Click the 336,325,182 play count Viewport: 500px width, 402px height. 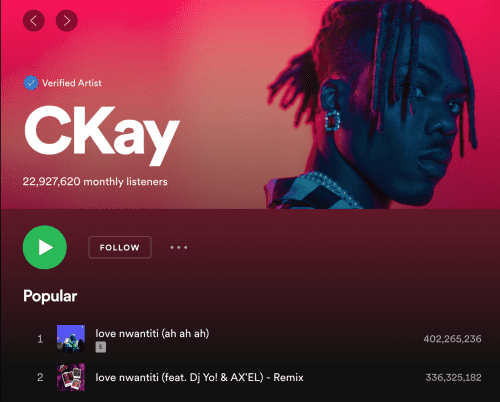[453, 377]
